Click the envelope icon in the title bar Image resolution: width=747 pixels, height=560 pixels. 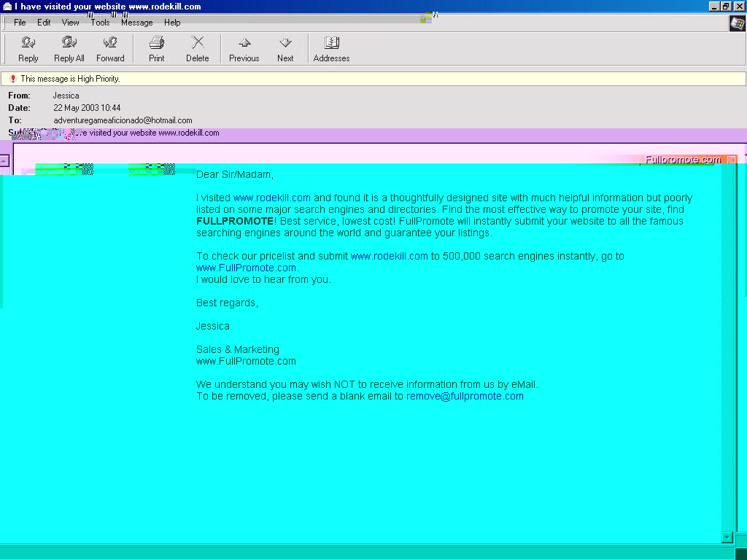(x=7, y=6)
